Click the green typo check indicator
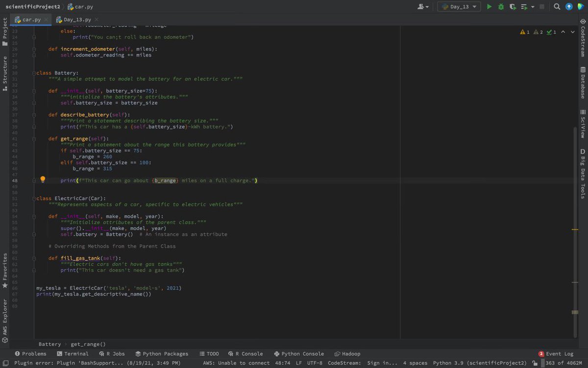Screen dimensions: 588x368 point(551,32)
